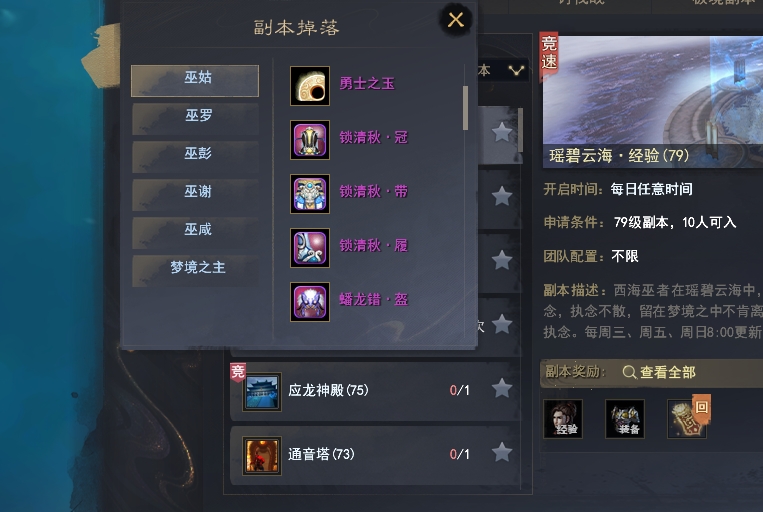Open the 梦境之主 boss tab
The height and width of the screenshot is (512, 763).
(x=196, y=271)
